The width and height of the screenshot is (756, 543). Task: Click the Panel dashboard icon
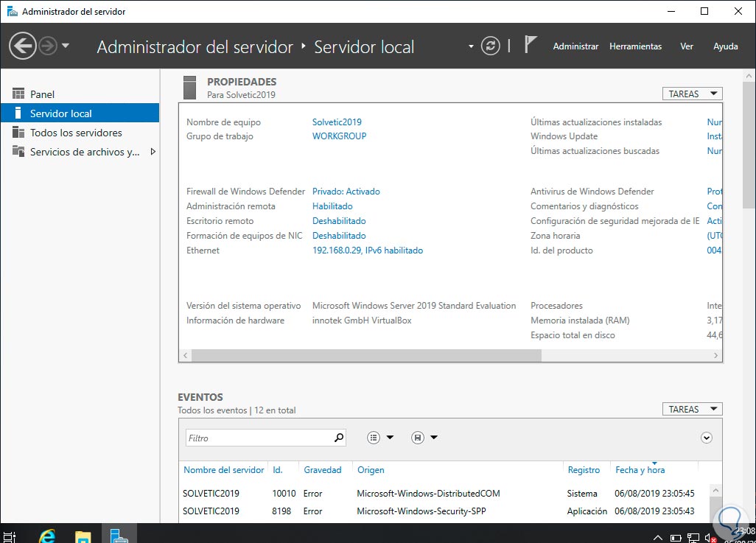click(x=18, y=94)
